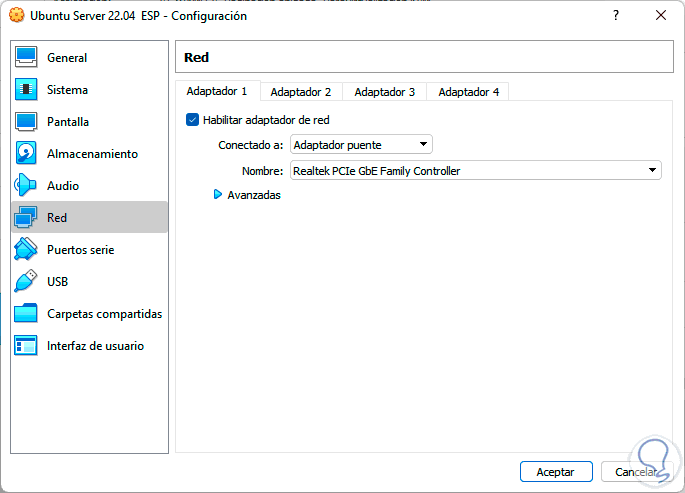The image size is (685, 493).
Task: Select the Sistema chip icon
Action: pyautogui.click(x=27, y=90)
